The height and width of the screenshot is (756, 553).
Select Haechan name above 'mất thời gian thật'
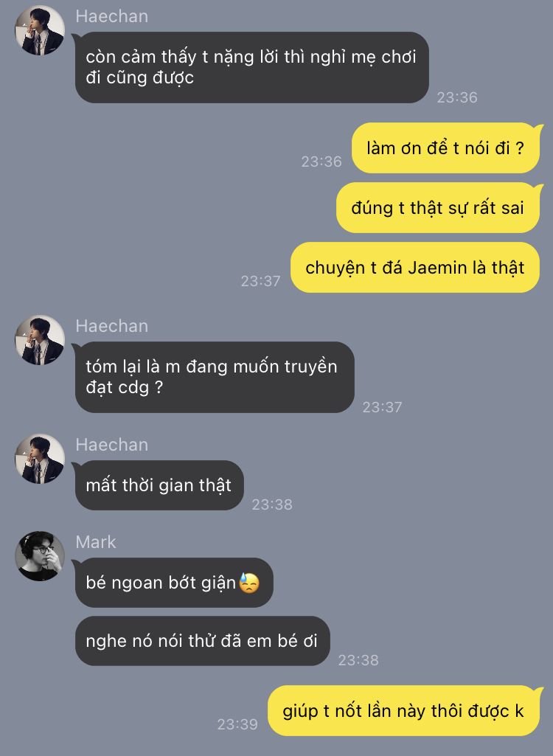[x=112, y=445]
